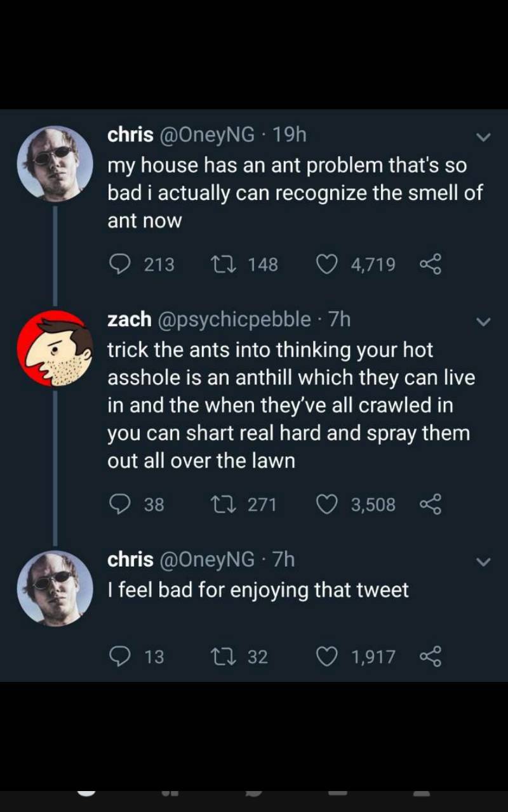This screenshot has height=812, width=508.
Task: Like the tweet with 4,719 likes
Action: coord(327,264)
